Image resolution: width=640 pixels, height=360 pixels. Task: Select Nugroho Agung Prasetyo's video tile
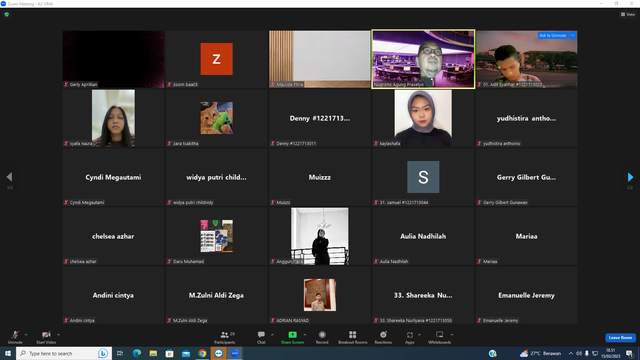click(423, 59)
